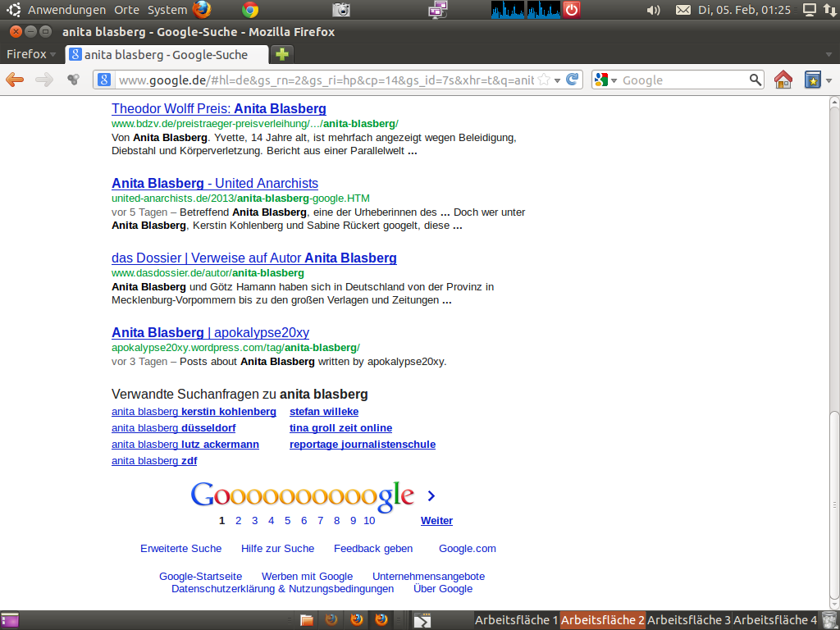Go to results page 10
This screenshot has width=840, height=630.
369,521
